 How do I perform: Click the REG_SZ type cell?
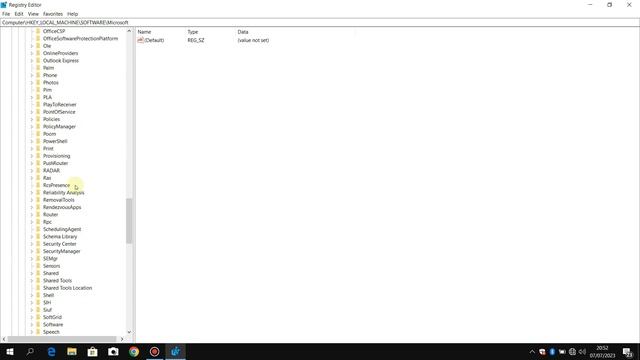tap(196, 40)
